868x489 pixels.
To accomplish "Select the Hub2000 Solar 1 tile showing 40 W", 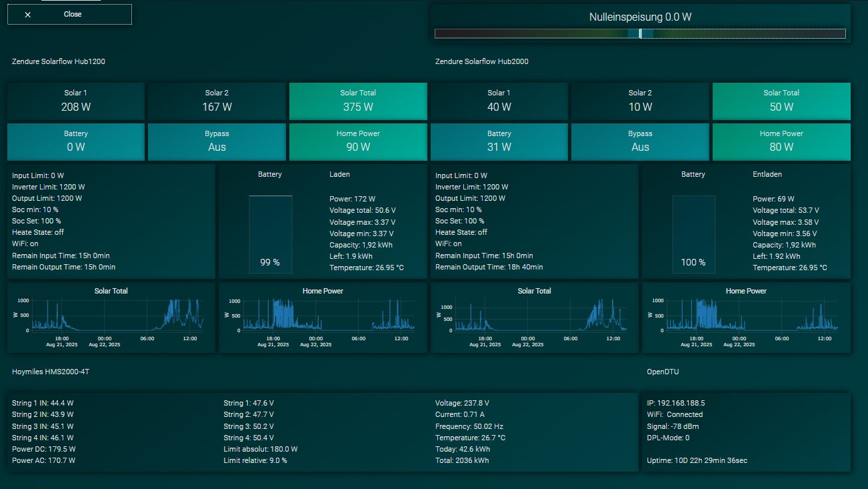I will (x=499, y=101).
